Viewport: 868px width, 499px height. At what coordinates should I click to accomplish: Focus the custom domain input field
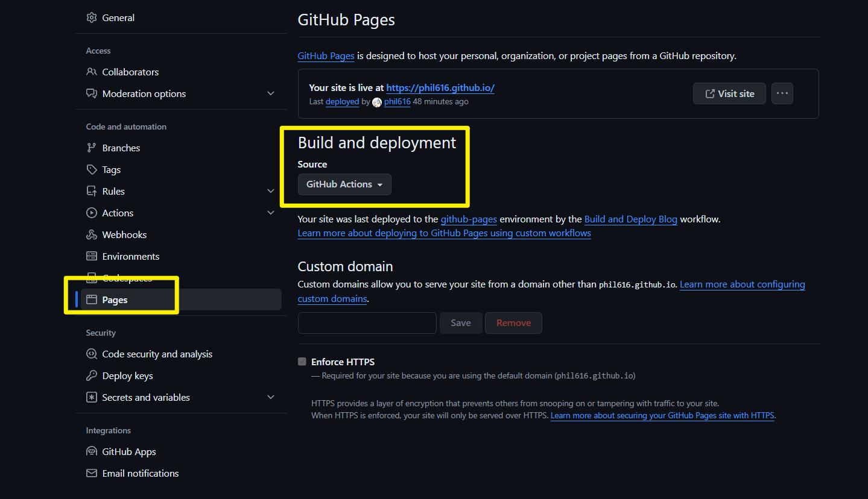tap(367, 323)
